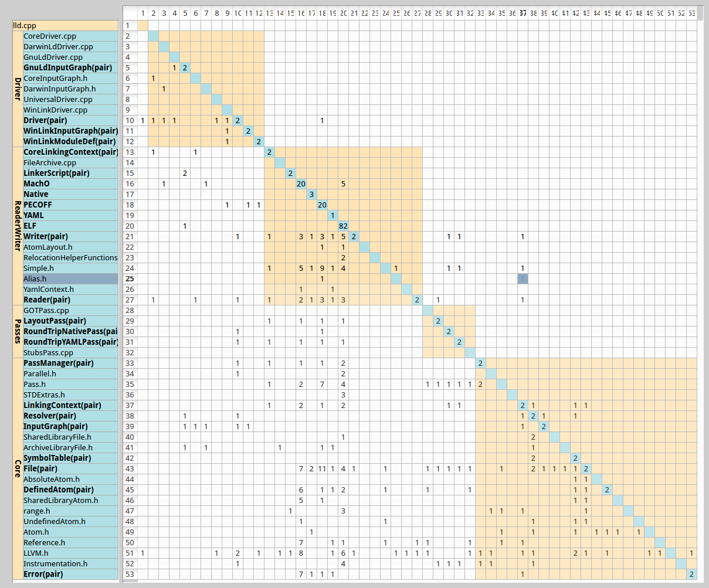709x588 pixels.
Task: Select UndefinedAtom.h row label
Action: [70, 522]
